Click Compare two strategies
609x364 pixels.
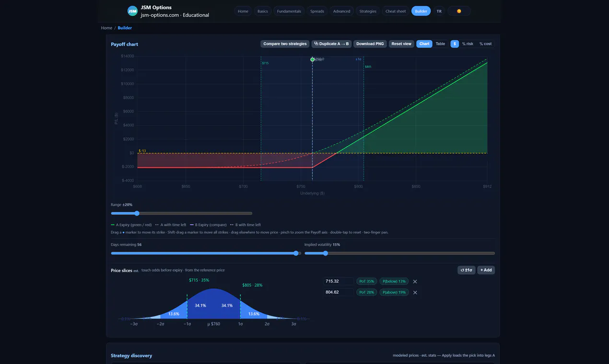(x=285, y=44)
